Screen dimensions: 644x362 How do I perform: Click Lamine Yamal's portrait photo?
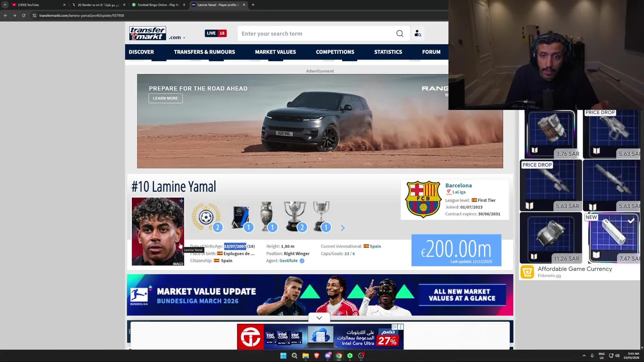[x=158, y=231]
